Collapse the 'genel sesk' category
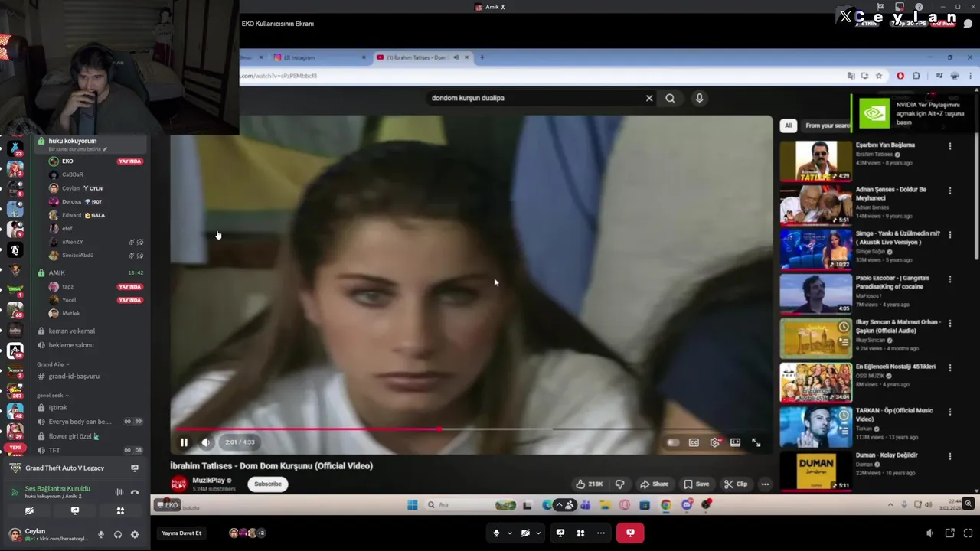The image size is (980, 551). coord(53,396)
